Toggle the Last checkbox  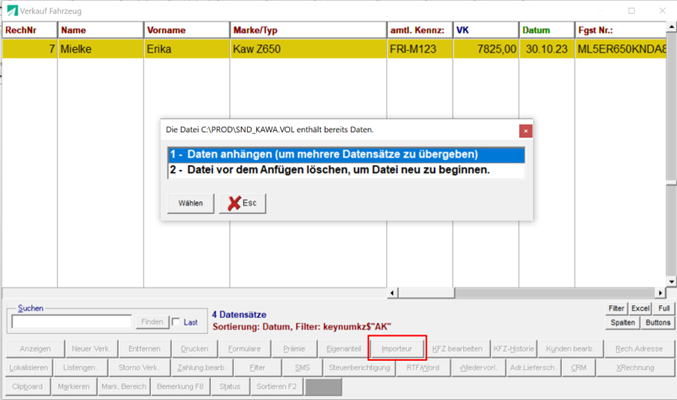pyautogui.click(x=177, y=322)
